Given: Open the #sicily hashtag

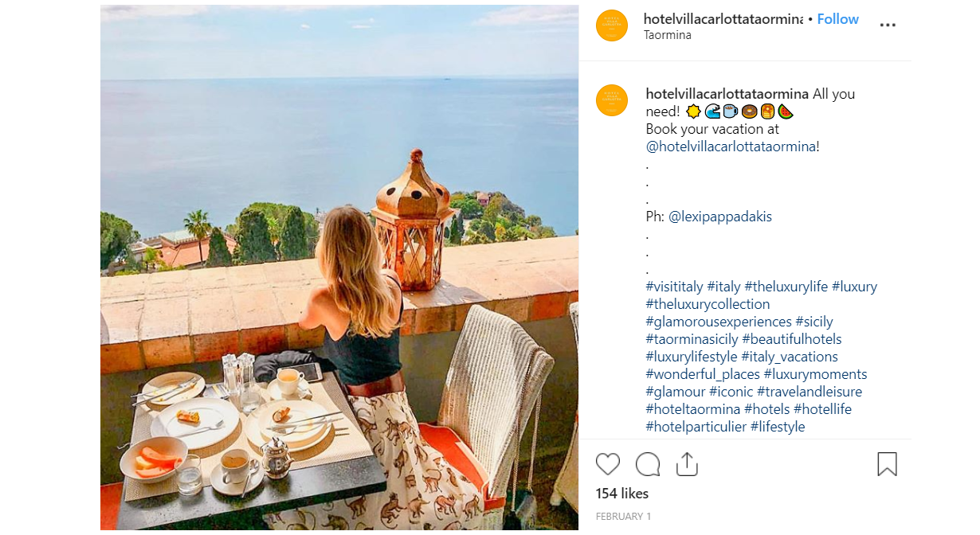Looking at the screenshot, I should (x=814, y=322).
